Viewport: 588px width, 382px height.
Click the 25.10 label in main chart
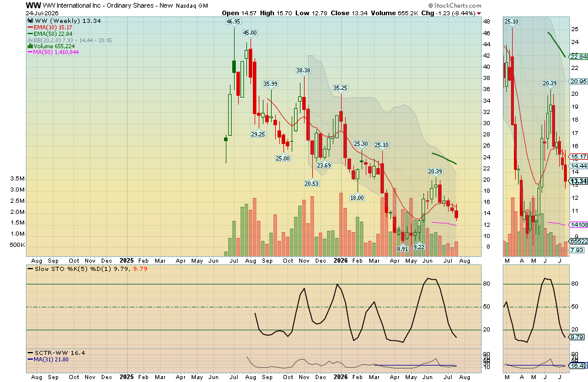click(x=382, y=145)
